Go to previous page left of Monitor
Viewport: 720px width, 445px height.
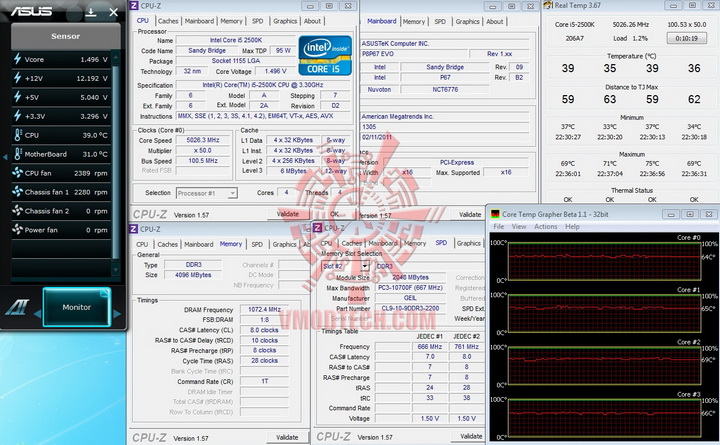pyautogui.click(x=38, y=314)
